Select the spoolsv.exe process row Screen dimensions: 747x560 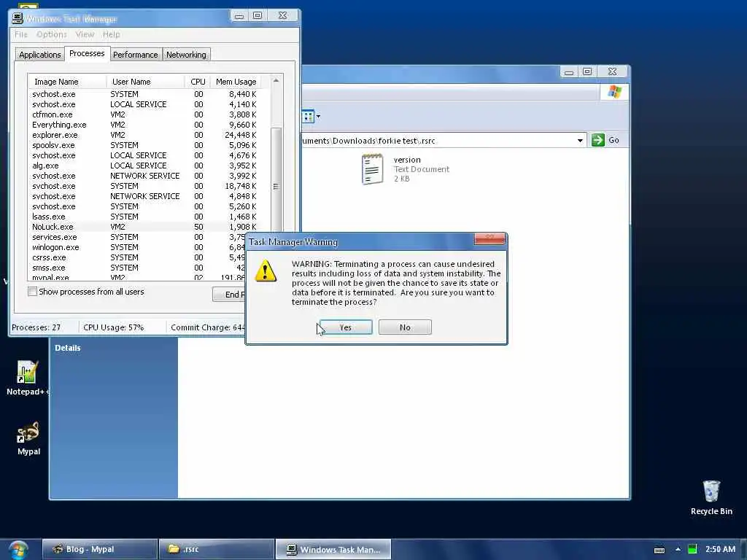144,145
